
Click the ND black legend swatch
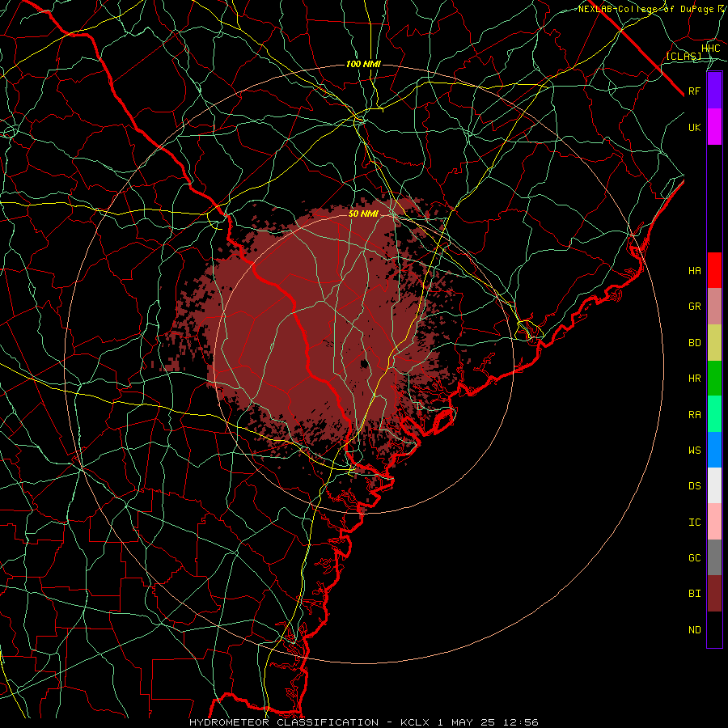pyautogui.click(x=714, y=629)
